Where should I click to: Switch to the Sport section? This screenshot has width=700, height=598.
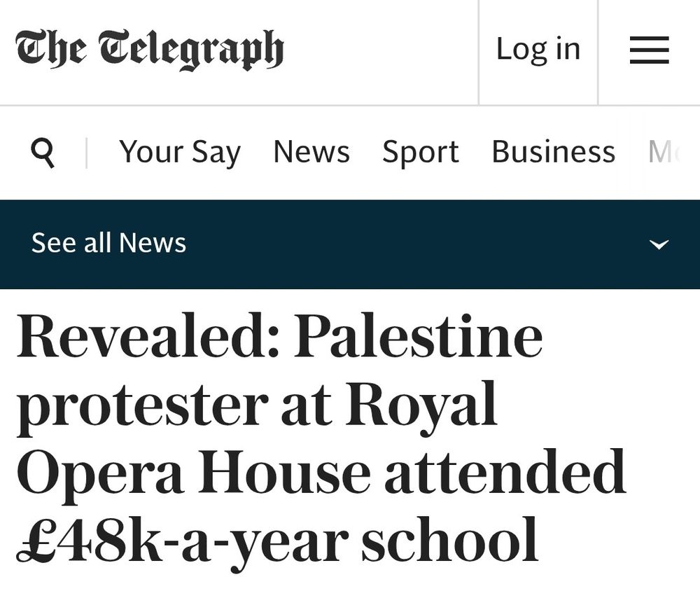point(421,152)
